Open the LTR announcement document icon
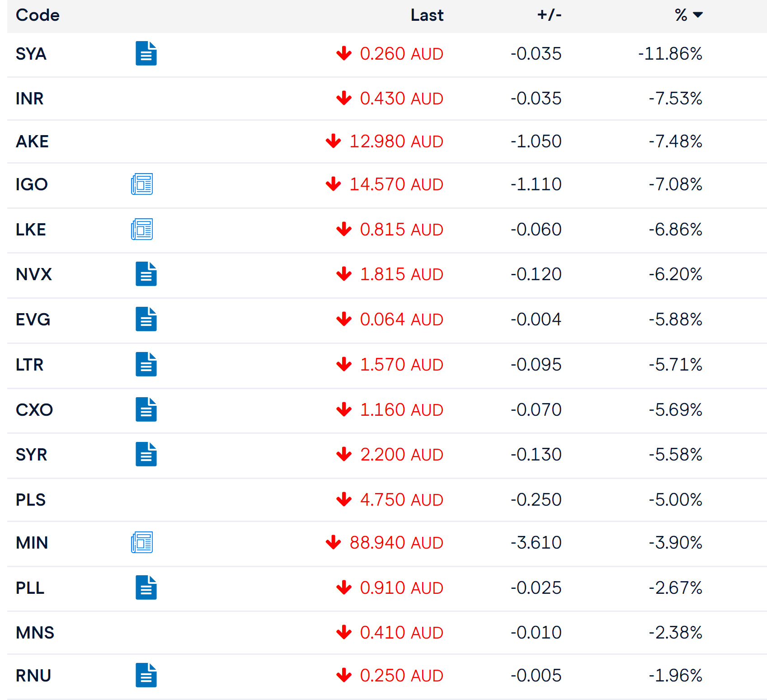Screen dimensions: 767x700 coord(146,364)
